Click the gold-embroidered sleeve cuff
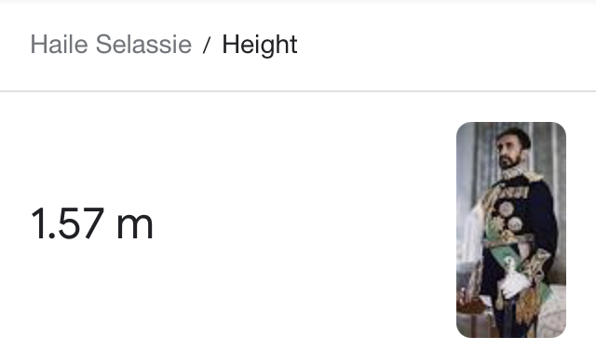This screenshot has height=364, width=596. pos(536,263)
